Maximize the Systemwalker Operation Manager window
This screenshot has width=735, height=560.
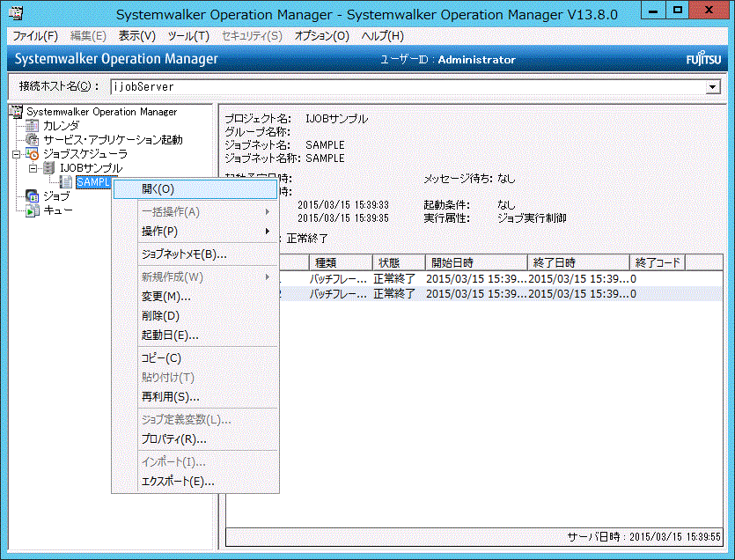click(x=677, y=11)
